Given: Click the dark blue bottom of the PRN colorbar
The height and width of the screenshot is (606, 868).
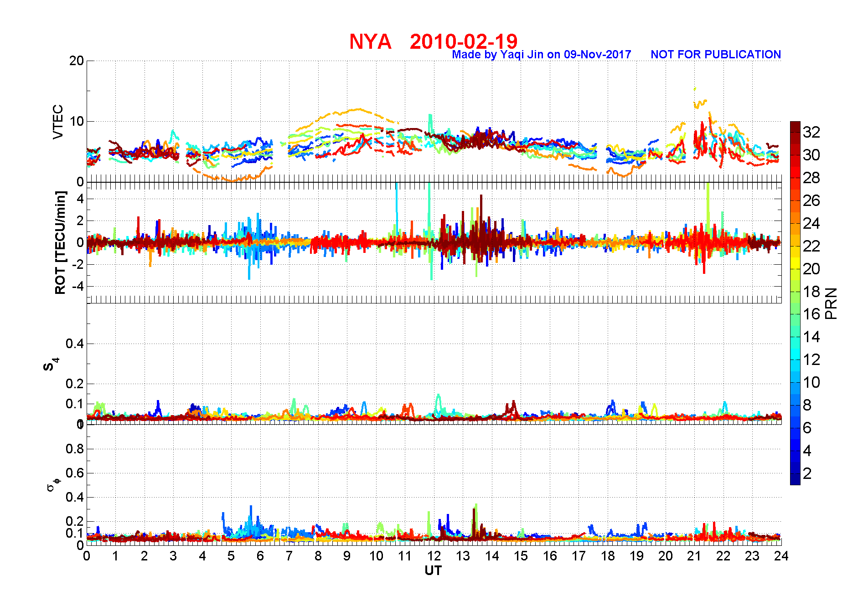Looking at the screenshot, I should coord(795,479).
